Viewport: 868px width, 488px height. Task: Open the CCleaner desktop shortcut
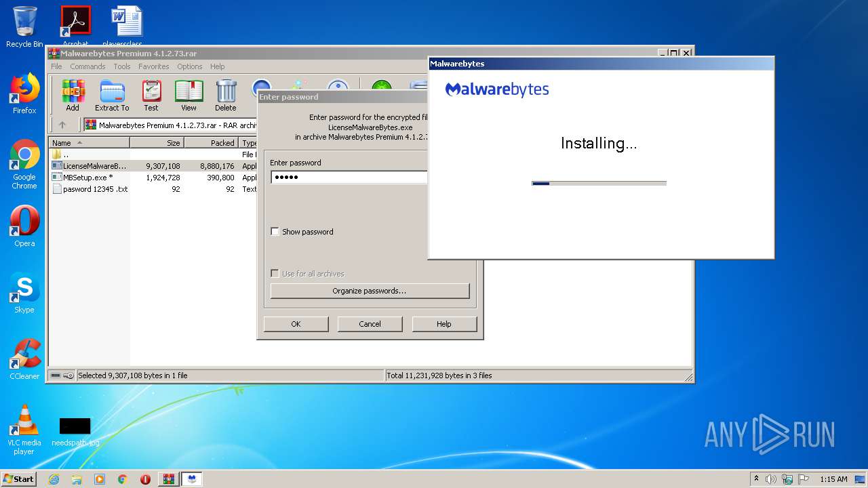pos(24,359)
